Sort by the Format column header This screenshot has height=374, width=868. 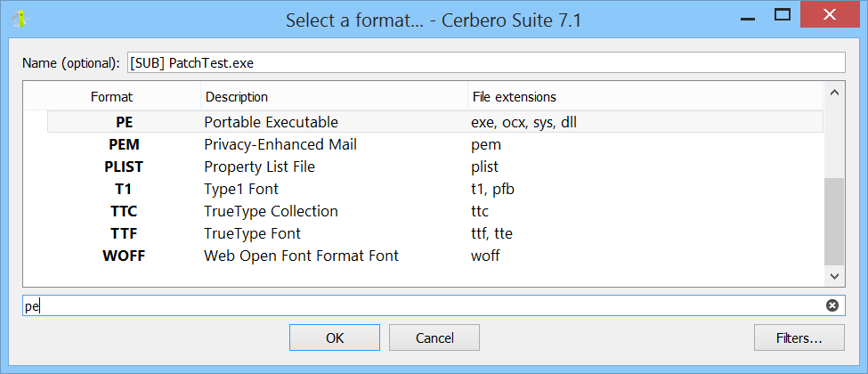[112, 97]
